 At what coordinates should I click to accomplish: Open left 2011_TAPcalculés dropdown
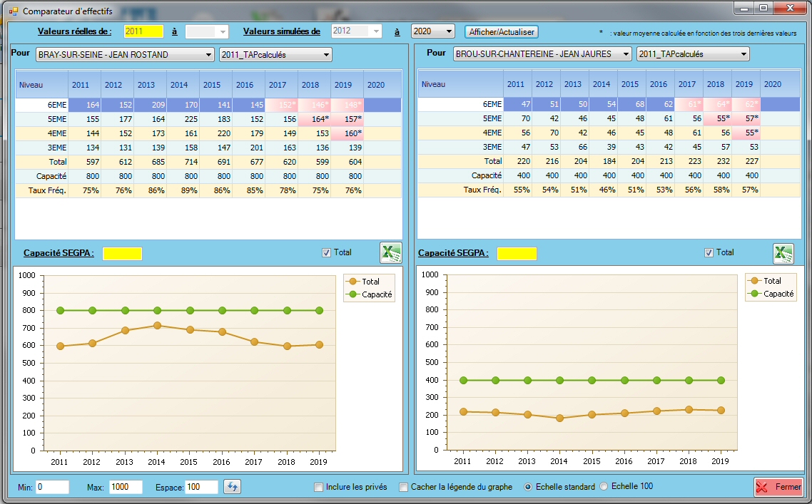pos(275,55)
